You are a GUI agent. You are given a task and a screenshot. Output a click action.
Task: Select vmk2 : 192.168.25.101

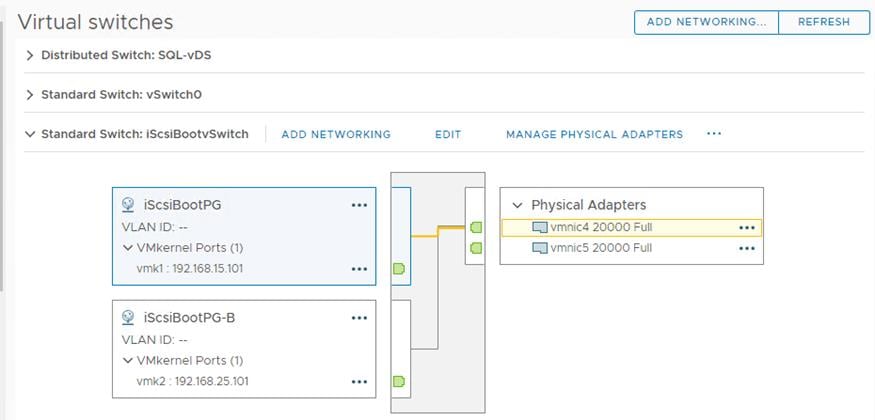[193, 382]
